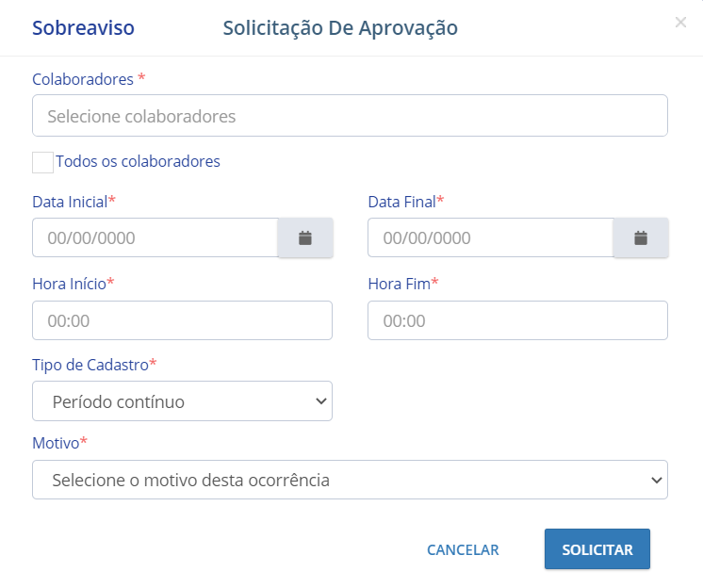Image resolution: width=703 pixels, height=588 pixels.
Task: Click the Motivo field label
Action: pos(55,442)
